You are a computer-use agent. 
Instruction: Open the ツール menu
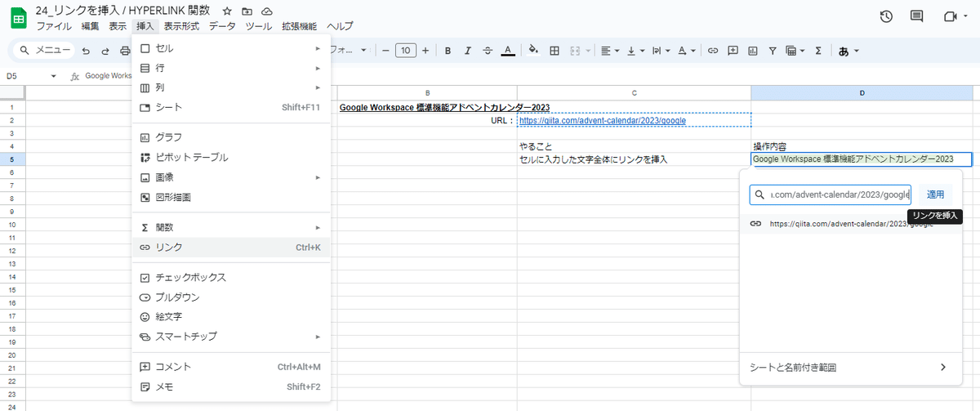point(259,26)
